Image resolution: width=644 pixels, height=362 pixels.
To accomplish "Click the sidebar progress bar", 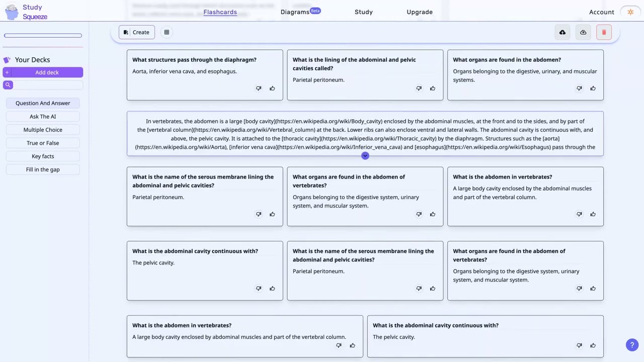I will click(x=43, y=36).
